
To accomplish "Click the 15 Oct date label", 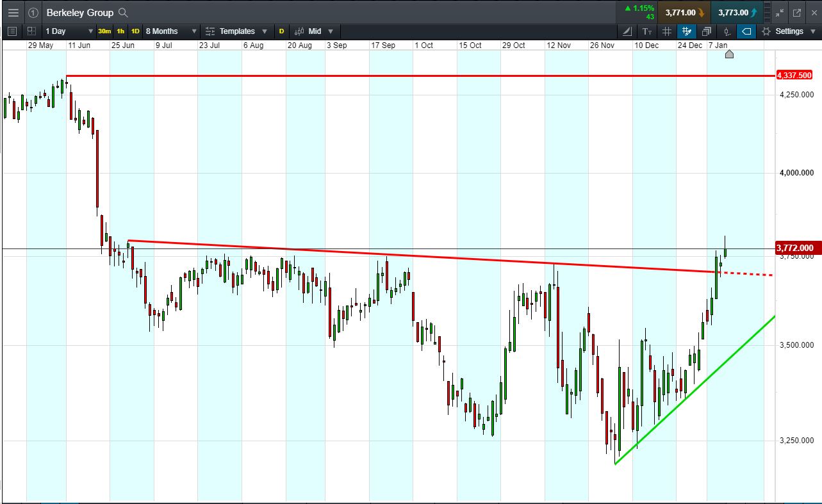I will pos(470,45).
